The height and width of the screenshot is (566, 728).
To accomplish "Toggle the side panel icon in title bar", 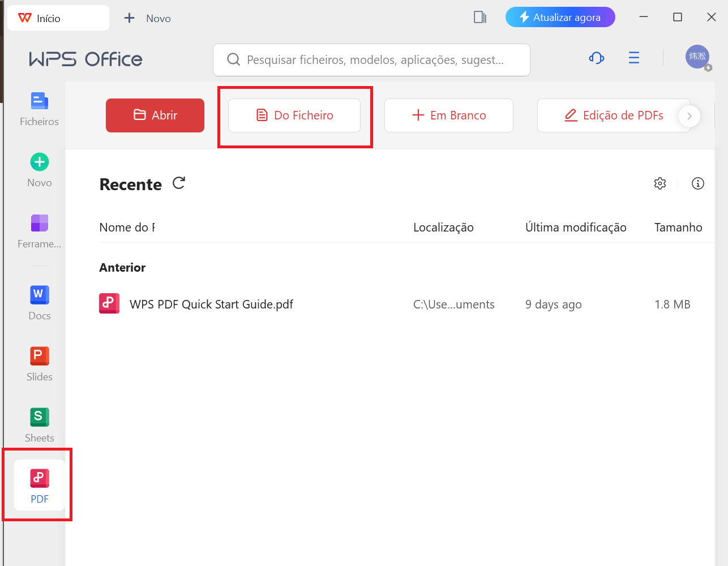I will click(x=480, y=18).
